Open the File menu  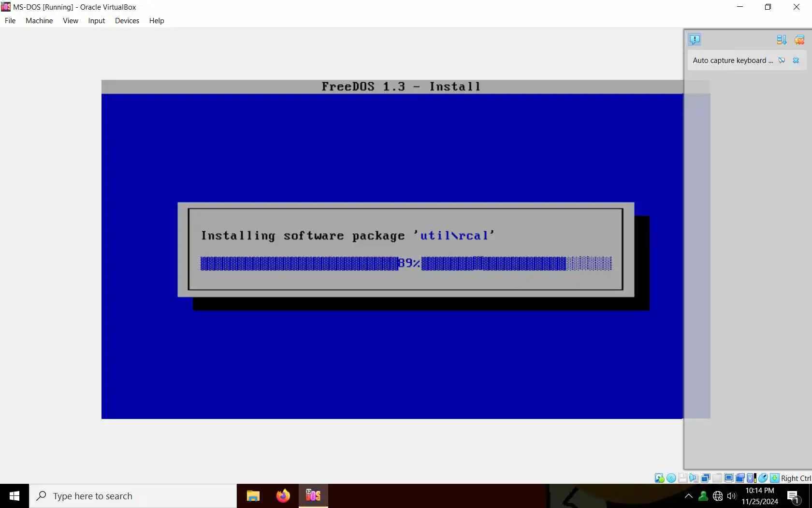pyautogui.click(x=10, y=21)
